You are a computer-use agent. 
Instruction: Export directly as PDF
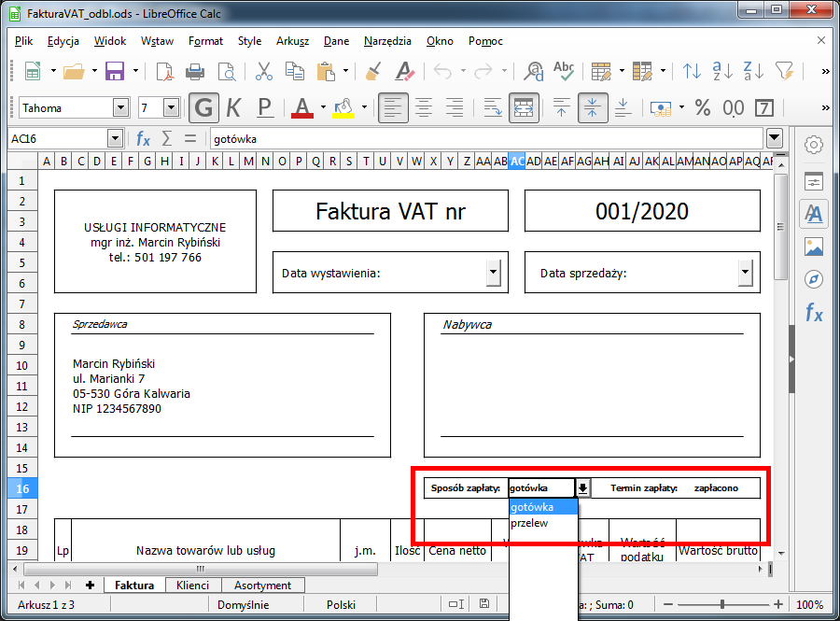(x=165, y=72)
